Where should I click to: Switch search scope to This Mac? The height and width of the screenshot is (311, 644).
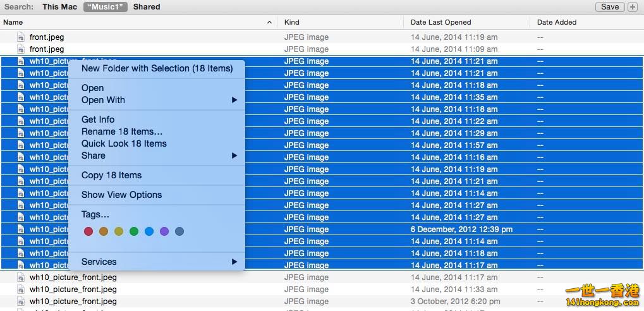tap(59, 7)
